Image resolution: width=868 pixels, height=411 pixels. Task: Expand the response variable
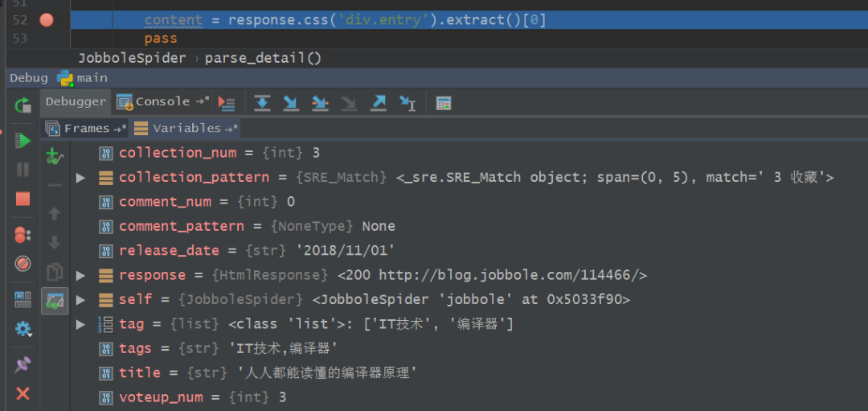[x=81, y=275]
